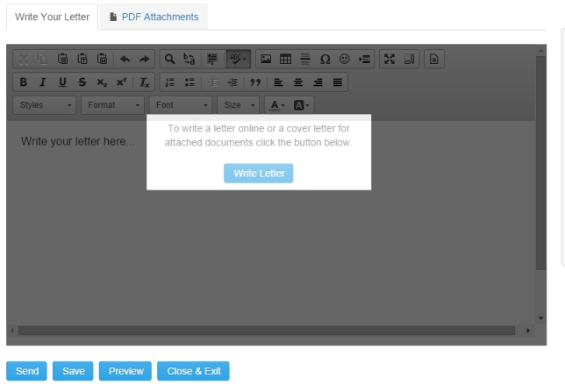Switch to PDF Attachments tab
Screen dimensions: 565x392
(154, 17)
